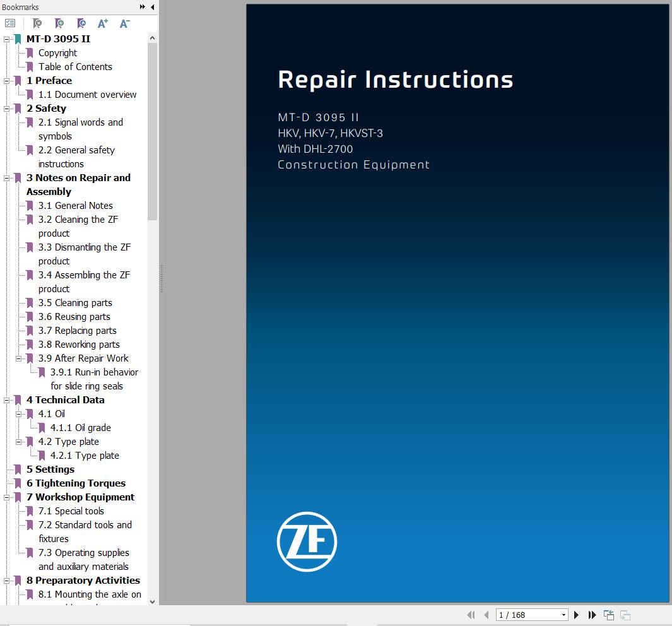Collapse the "1 Preface" bookmark section

5,80
